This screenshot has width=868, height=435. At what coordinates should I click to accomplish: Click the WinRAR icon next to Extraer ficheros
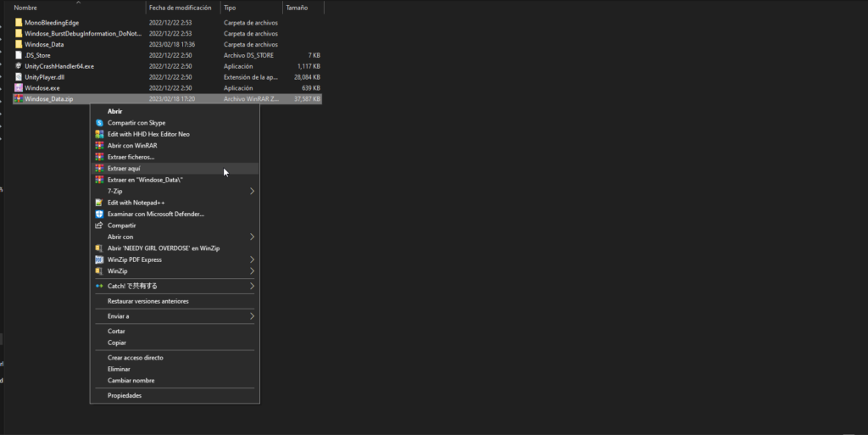click(x=99, y=157)
